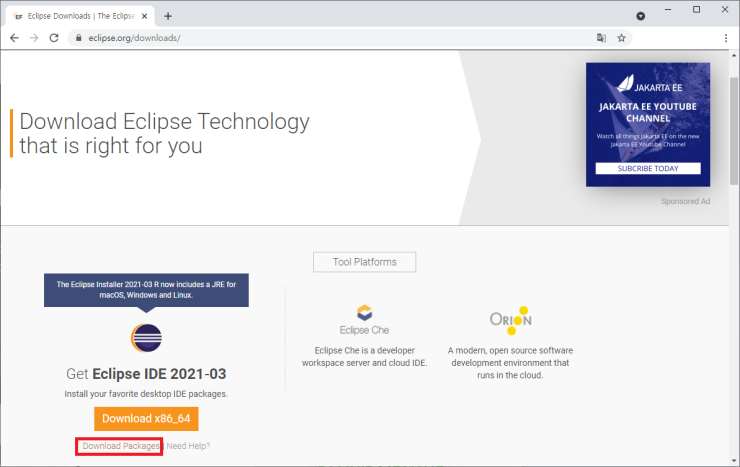Click the Tool Platforms button

pos(364,262)
